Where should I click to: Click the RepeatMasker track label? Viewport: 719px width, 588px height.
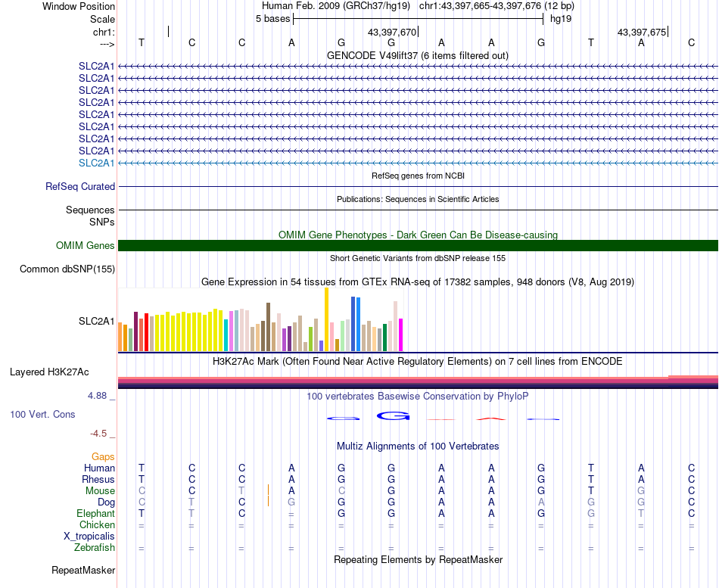click(x=83, y=571)
